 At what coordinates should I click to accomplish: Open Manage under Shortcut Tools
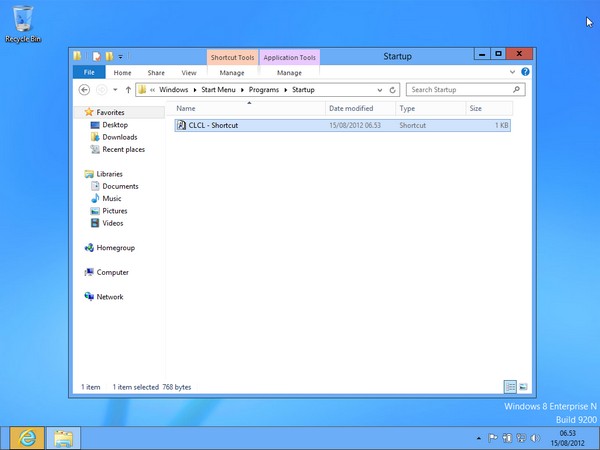point(232,73)
